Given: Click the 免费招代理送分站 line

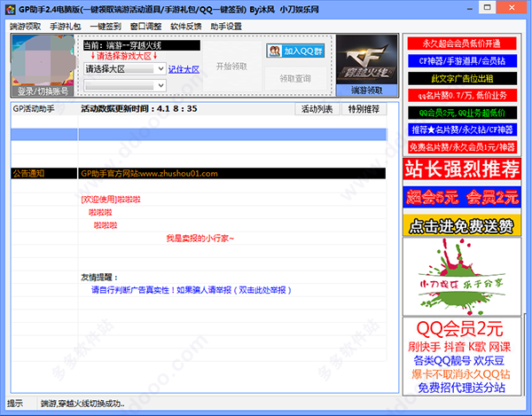Looking at the screenshot, I should click(x=461, y=388).
